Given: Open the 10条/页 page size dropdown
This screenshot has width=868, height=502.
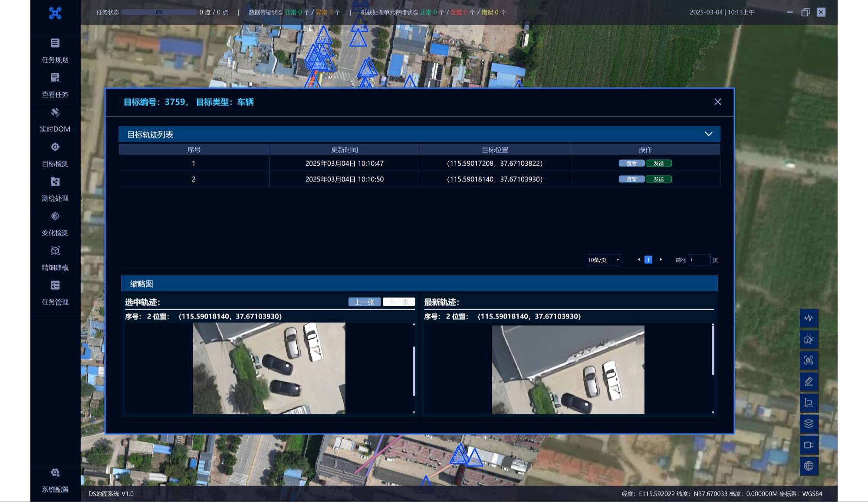Looking at the screenshot, I should [603, 260].
